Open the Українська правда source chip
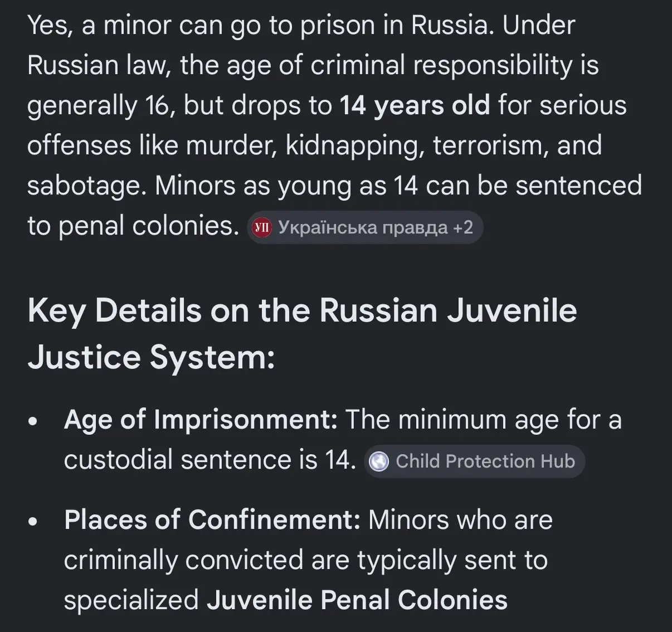 coord(365,227)
